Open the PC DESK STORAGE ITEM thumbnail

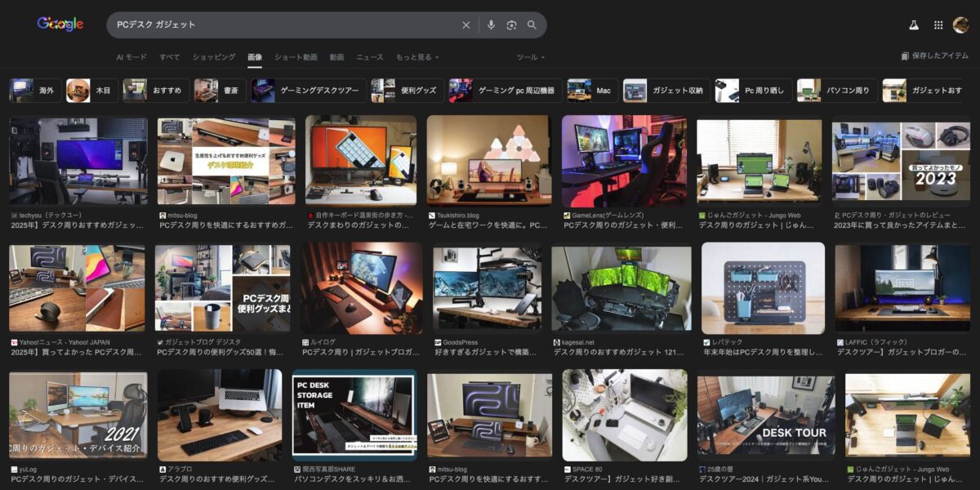tap(354, 415)
